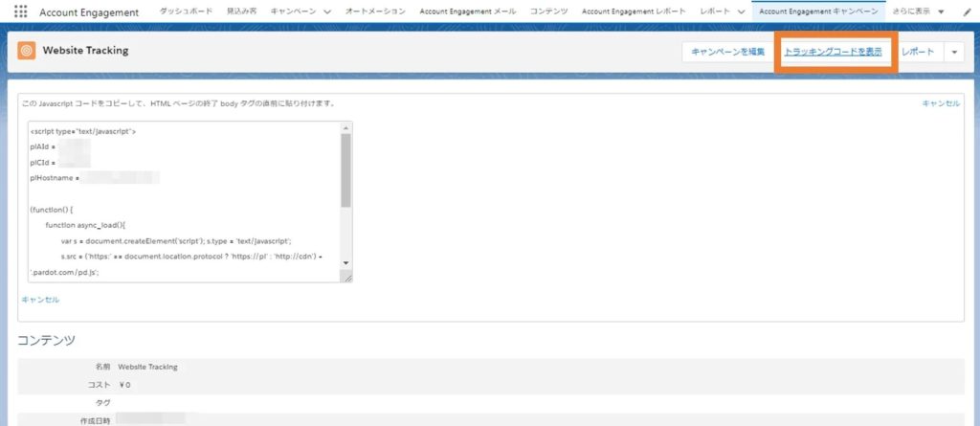Image resolution: width=980 pixels, height=426 pixels.
Task: Open the キャンペーン tab
Action: [x=293, y=11]
